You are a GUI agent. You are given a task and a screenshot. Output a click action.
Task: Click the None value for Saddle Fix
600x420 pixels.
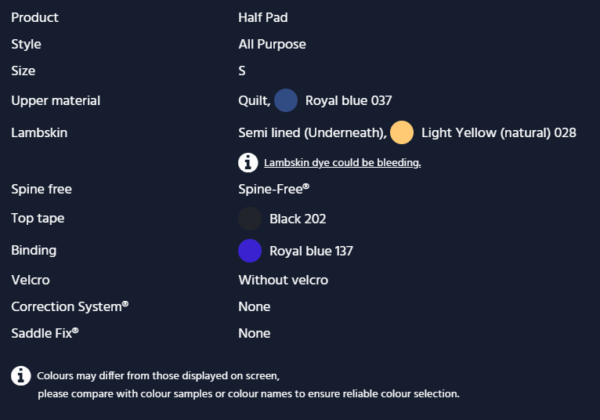point(254,334)
